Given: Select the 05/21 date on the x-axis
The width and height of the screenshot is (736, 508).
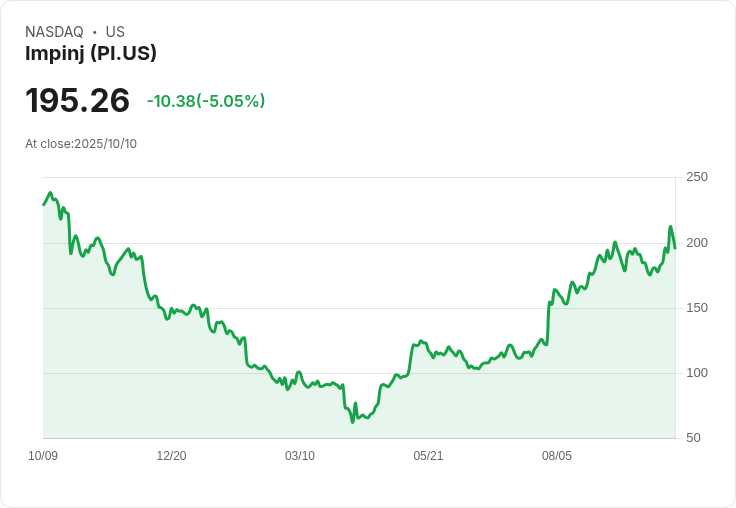Looking at the screenshot, I should 428,456.
